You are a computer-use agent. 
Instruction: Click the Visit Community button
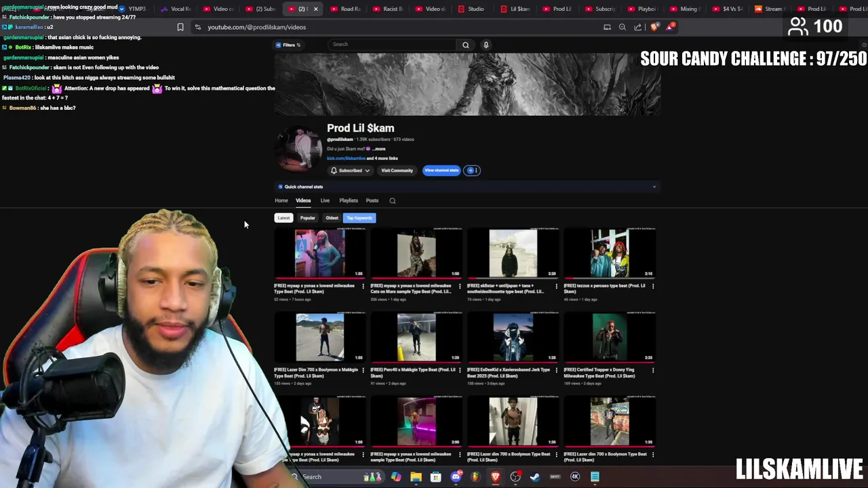point(397,171)
